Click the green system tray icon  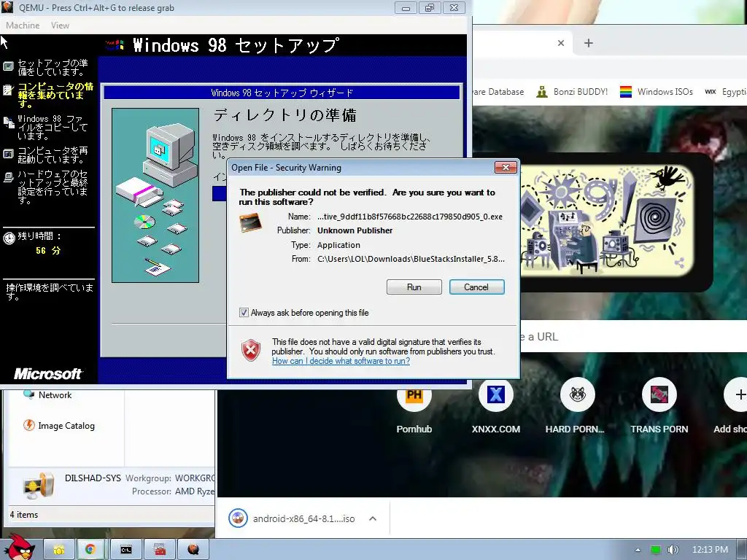coord(656,550)
